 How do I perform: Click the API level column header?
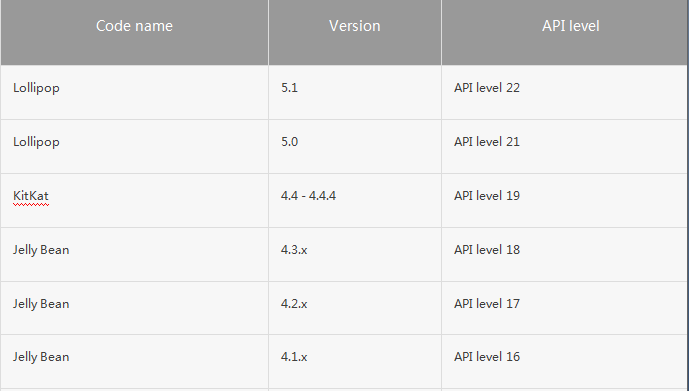click(564, 32)
